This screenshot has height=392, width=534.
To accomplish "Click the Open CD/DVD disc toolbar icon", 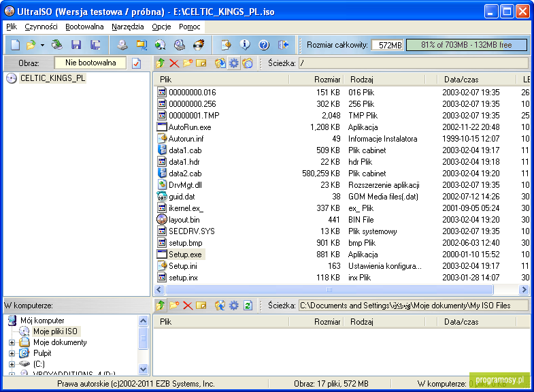I will [57, 45].
